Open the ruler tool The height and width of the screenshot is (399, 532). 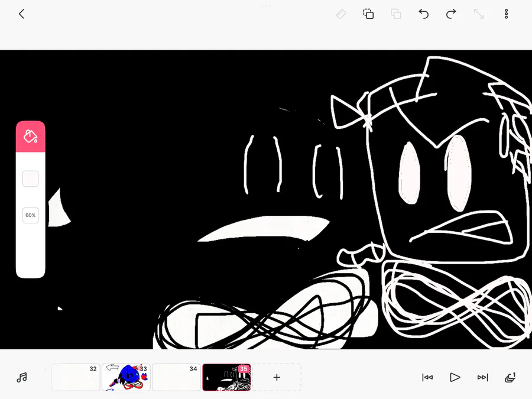[340, 14]
